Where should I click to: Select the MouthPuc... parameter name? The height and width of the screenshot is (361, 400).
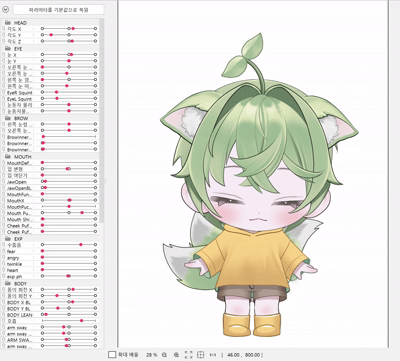click(19, 207)
